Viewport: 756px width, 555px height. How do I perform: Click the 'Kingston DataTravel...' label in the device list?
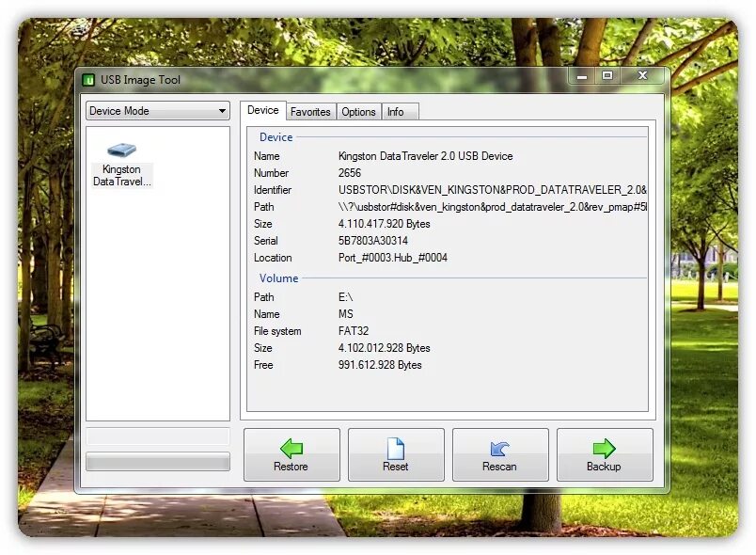[121, 176]
